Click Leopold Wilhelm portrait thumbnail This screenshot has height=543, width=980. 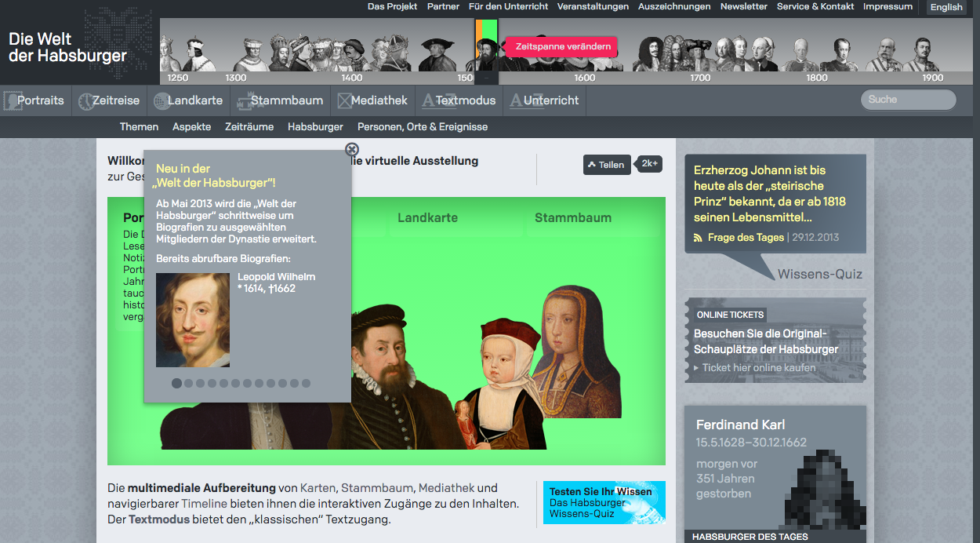(x=193, y=320)
